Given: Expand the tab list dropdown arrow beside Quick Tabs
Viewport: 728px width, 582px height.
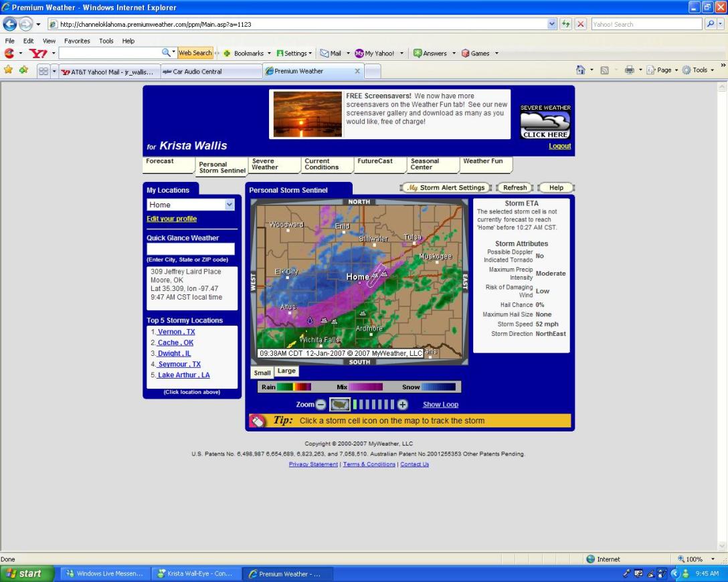Looking at the screenshot, I should pos(54,71).
